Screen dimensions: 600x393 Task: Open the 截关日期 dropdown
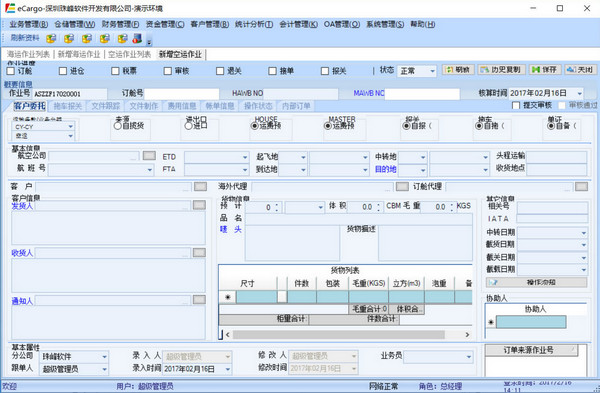click(x=584, y=258)
